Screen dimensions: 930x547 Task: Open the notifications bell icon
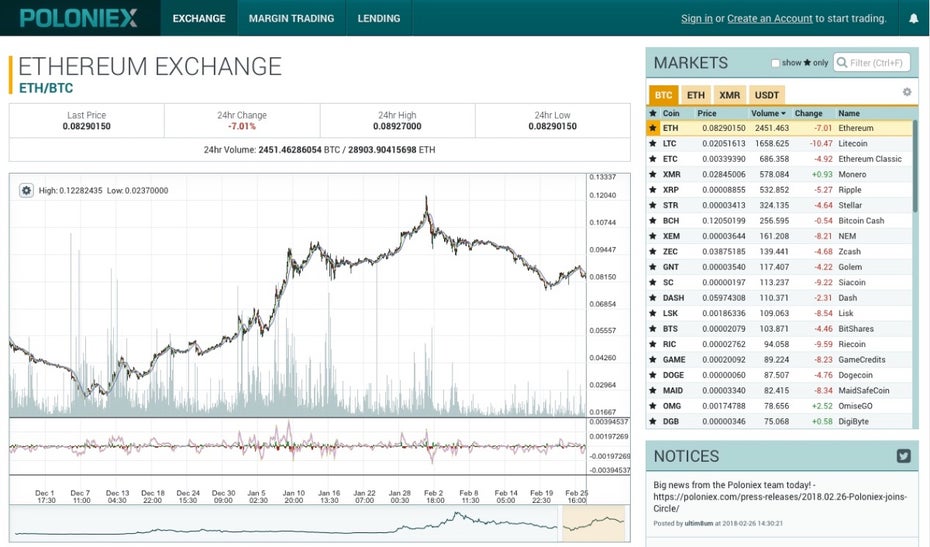(x=913, y=18)
